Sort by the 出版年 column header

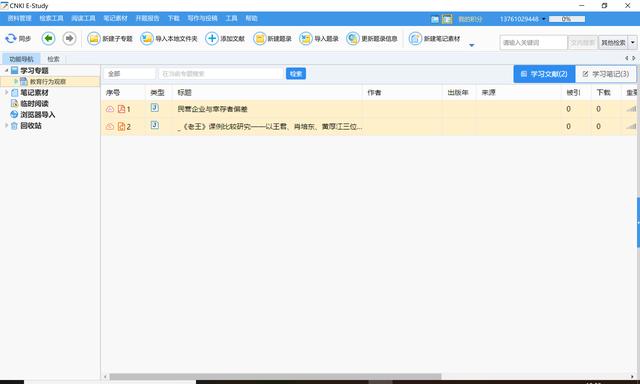(459, 93)
